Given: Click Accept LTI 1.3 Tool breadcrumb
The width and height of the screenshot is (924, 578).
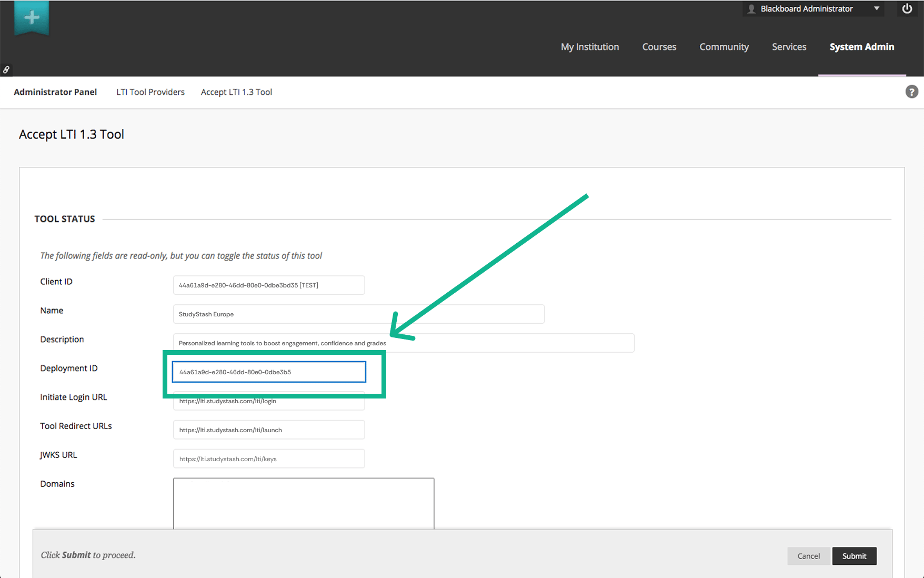Looking at the screenshot, I should [x=237, y=92].
